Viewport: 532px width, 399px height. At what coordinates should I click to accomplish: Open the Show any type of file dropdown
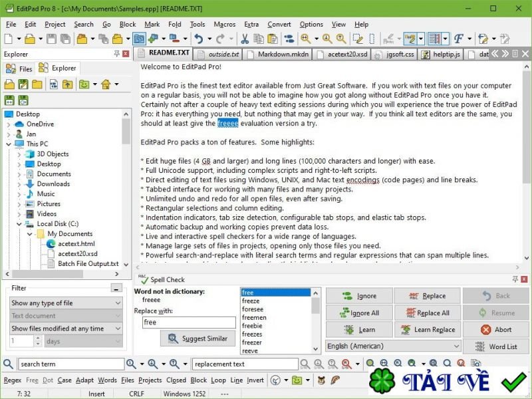[66, 303]
